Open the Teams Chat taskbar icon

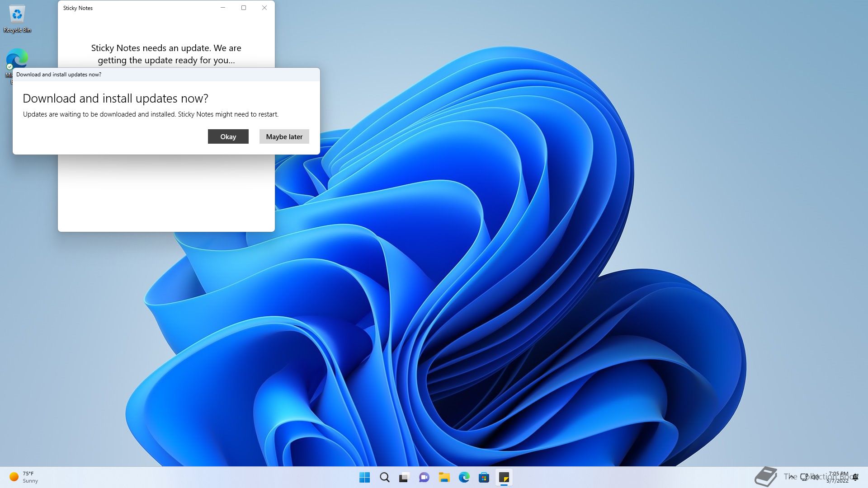424,477
